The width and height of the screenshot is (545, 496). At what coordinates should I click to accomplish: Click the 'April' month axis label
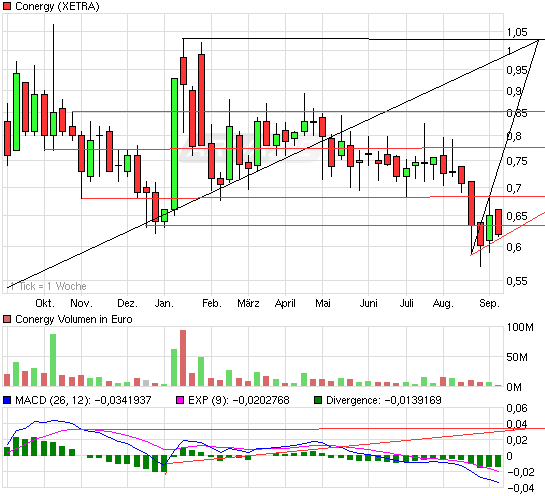pyautogui.click(x=285, y=303)
